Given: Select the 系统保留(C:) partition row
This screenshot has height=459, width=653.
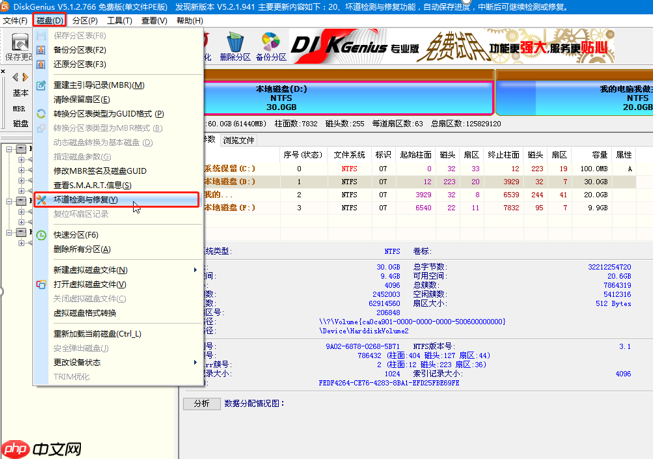Looking at the screenshot, I should click(x=420, y=169).
